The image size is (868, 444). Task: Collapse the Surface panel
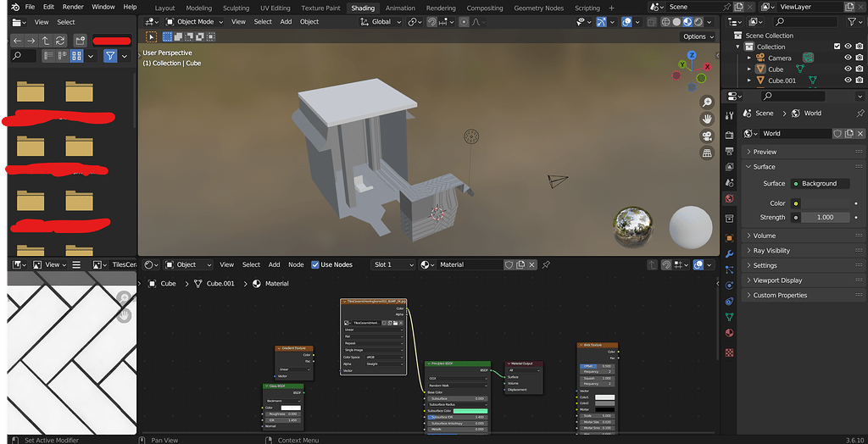804,167
